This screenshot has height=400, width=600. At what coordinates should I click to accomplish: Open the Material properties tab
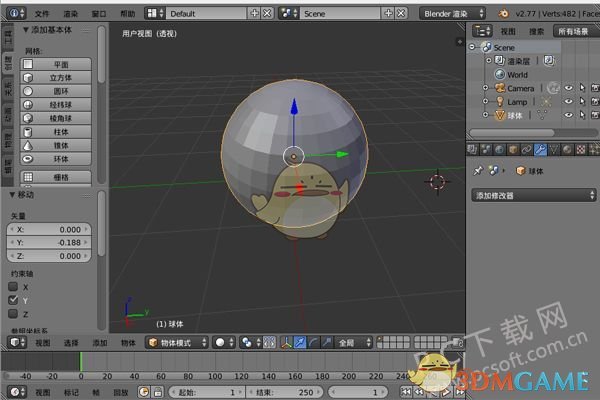(x=567, y=149)
